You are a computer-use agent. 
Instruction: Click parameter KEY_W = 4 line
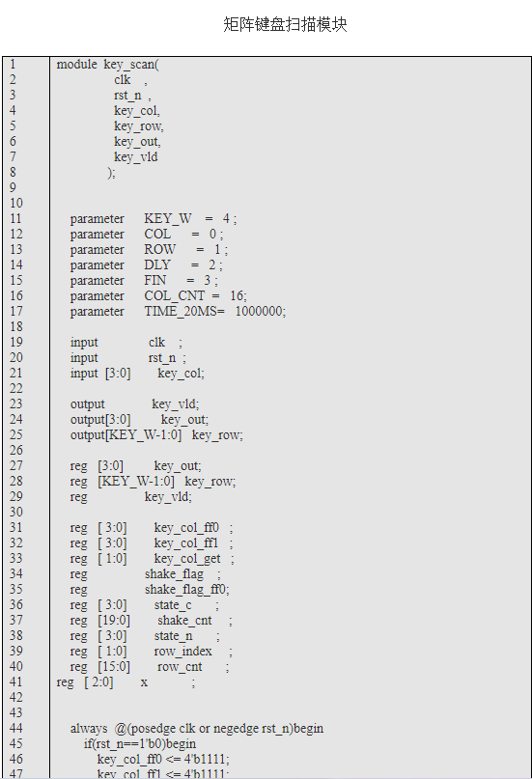(154, 219)
